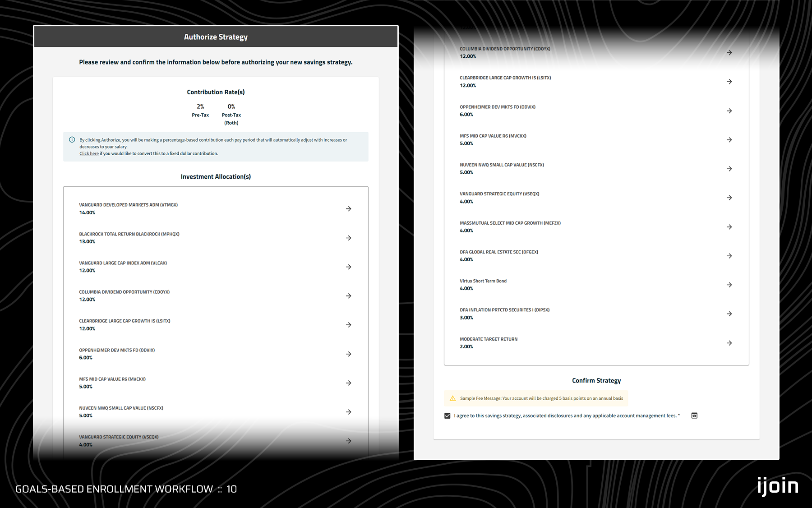
Task: Click the info icon in contribution notice
Action: pos(72,140)
